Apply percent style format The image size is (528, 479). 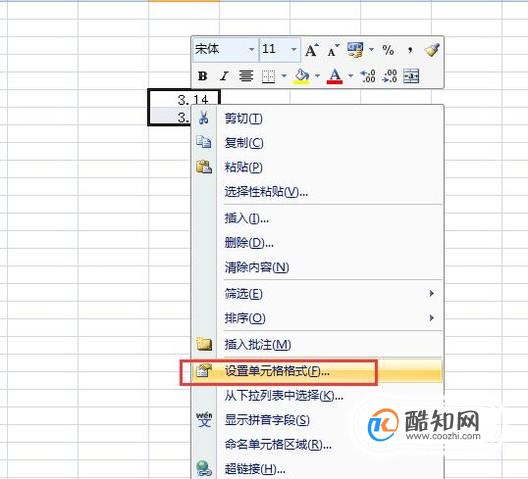click(x=388, y=50)
